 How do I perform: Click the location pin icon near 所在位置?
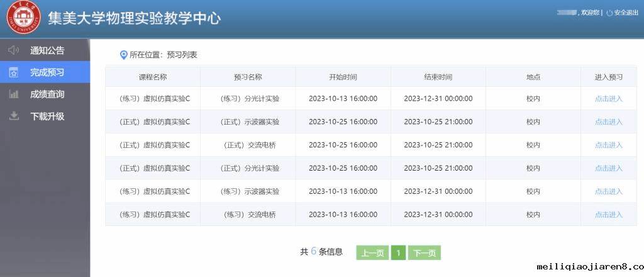click(x=124, y=55)
